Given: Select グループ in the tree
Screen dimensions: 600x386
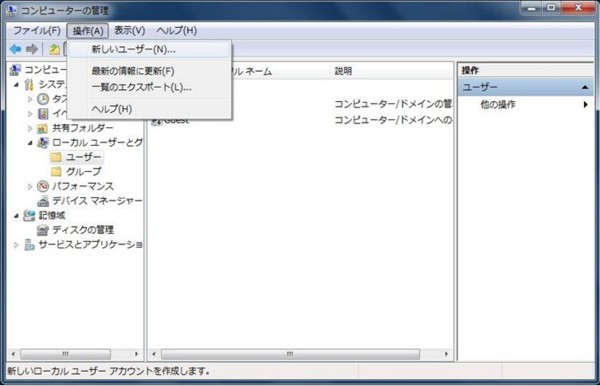Looking at the screenshot, I should pos(84,172).
